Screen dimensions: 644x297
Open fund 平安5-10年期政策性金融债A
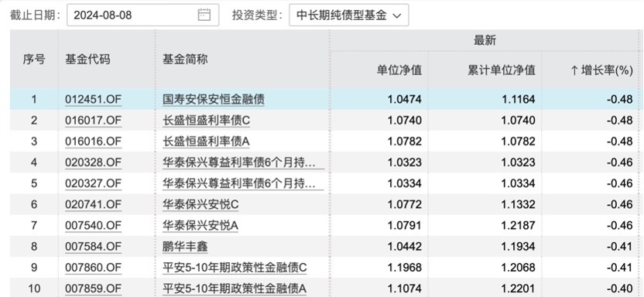coord(235,288)
